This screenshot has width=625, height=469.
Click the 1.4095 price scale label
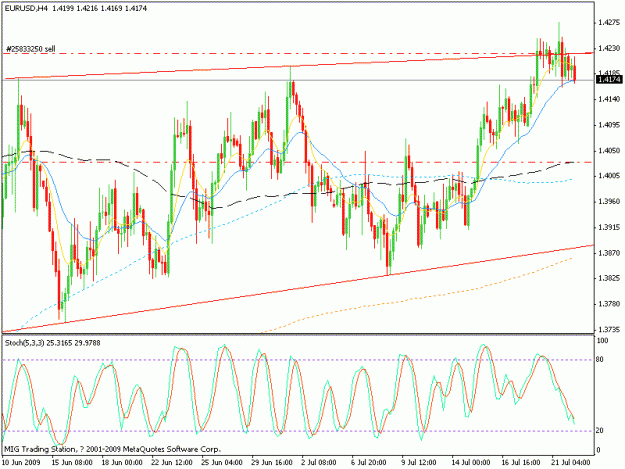pos(609,125)
